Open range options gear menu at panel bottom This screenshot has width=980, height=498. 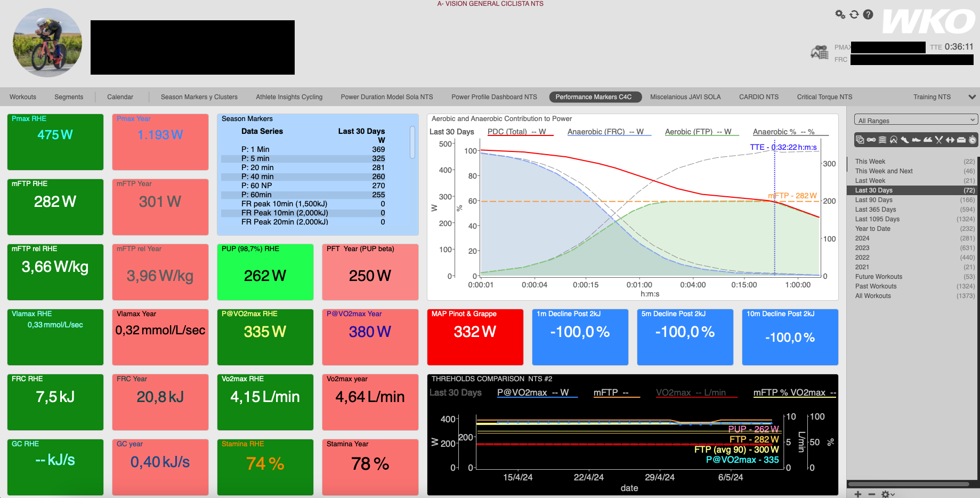[888, 494]
